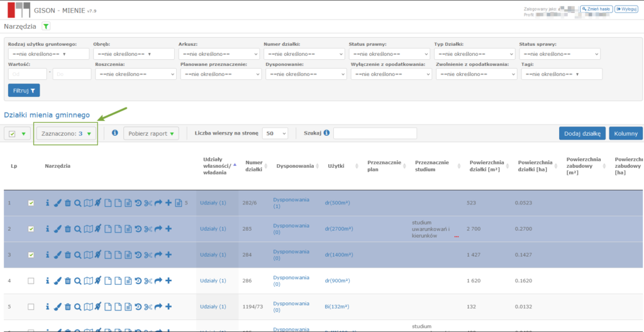Open the Status prawny dropdown
The width and height of the screenshot is (644, 332).
coord(389,54)
